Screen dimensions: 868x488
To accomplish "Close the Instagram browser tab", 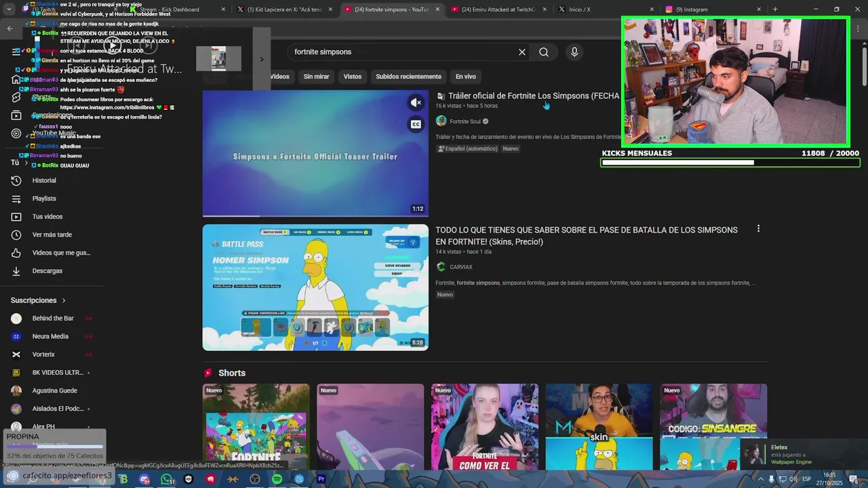I will (x=759, y=9).
